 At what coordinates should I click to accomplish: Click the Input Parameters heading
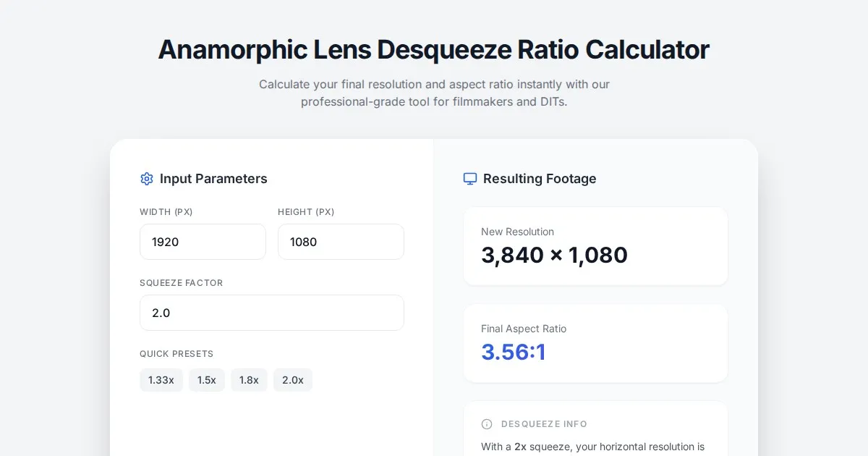(x=213, y=179)
